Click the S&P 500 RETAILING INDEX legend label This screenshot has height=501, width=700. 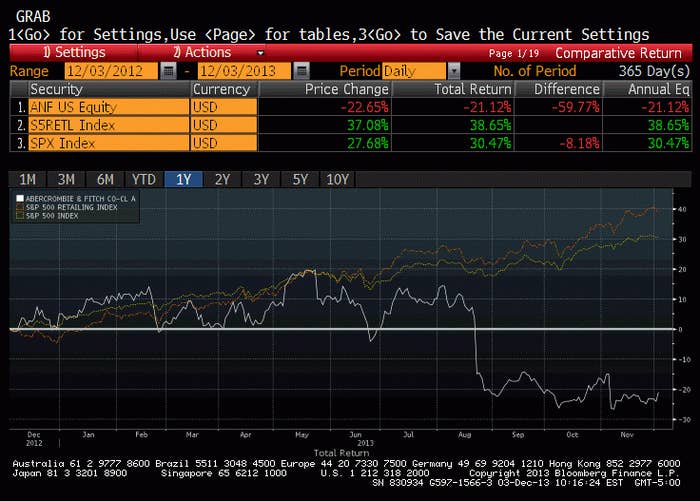click(71, 207)
